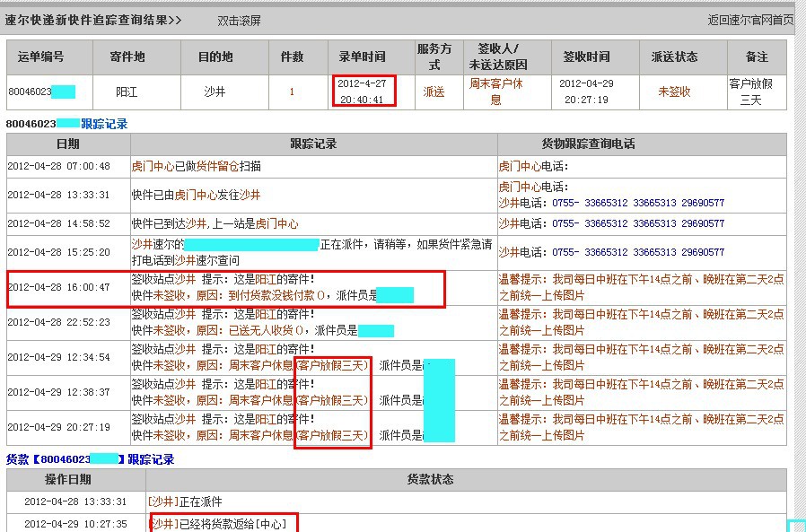This screenshot has height=532, width=806.
Task: Click the 签收时间 column header
Action: point(586,57)
